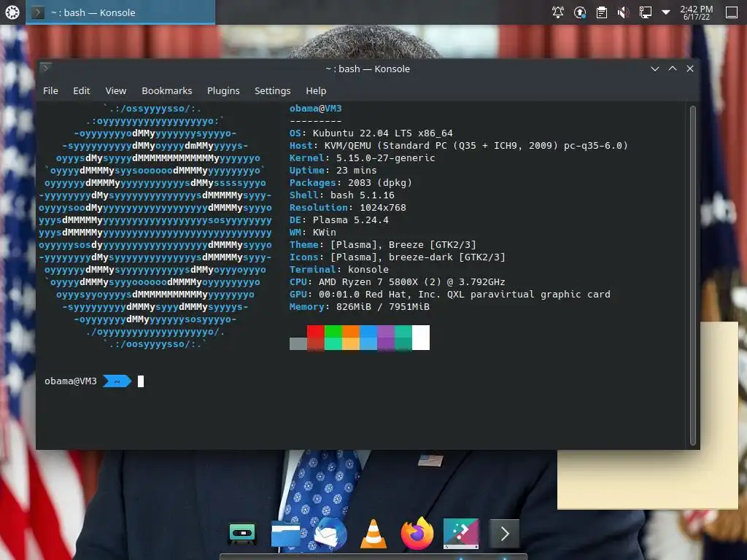Click the red color block in neofetch output
This screenshot has height=560, width=747.
[315, 338]
